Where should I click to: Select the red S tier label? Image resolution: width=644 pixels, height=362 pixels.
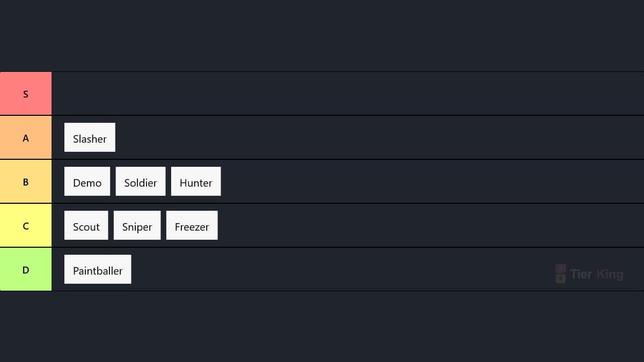(x=26, y=94)
